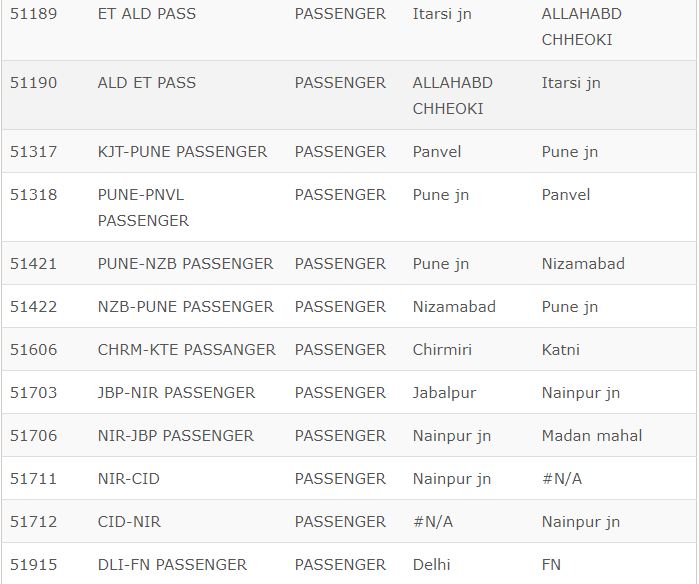Select the CHRM-KTE PASSANGER train name

click(186, 350)
